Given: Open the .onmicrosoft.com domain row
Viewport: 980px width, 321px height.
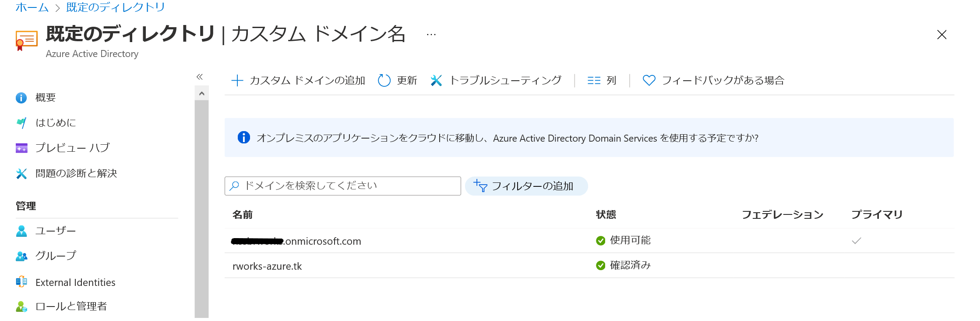Looking at the screenshot, I should pyautogui.click(x=589, y=241).
